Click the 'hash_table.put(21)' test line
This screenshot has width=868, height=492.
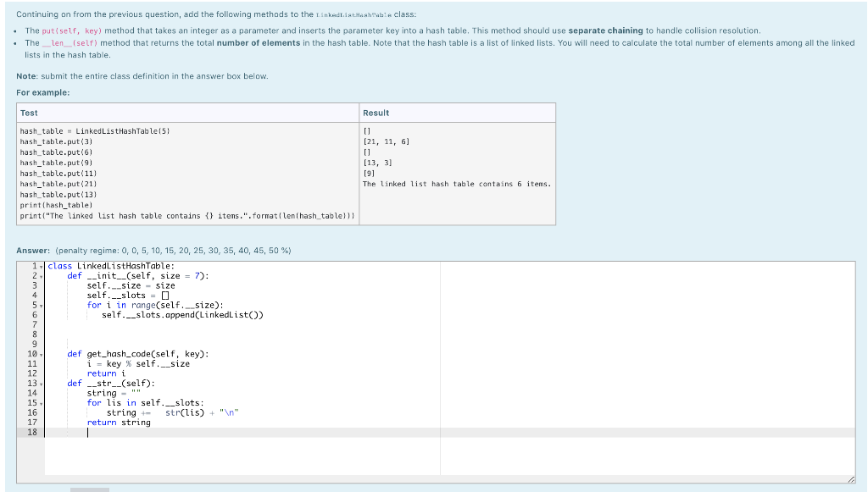[x=58, y=184]
